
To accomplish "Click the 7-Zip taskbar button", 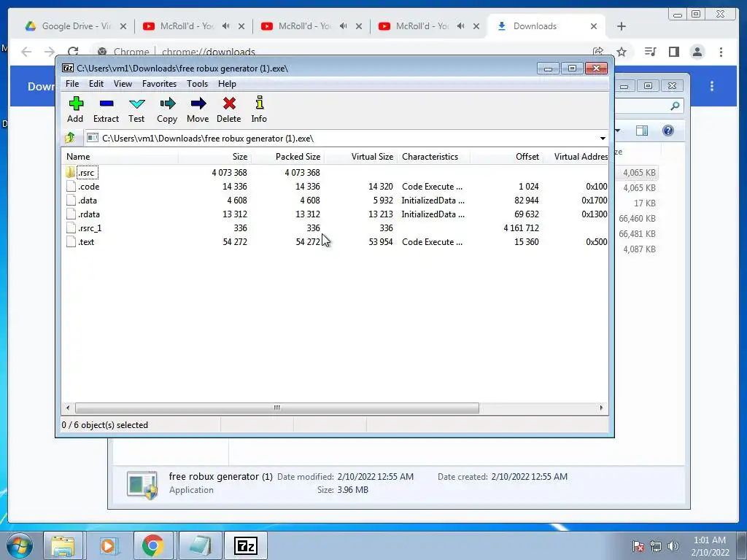I will point(246,545).
